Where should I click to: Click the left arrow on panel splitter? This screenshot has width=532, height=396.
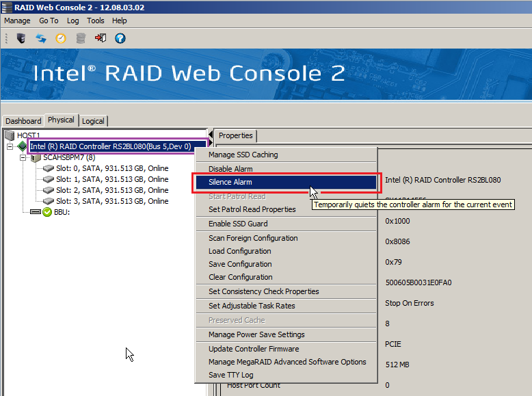[211, 134]
